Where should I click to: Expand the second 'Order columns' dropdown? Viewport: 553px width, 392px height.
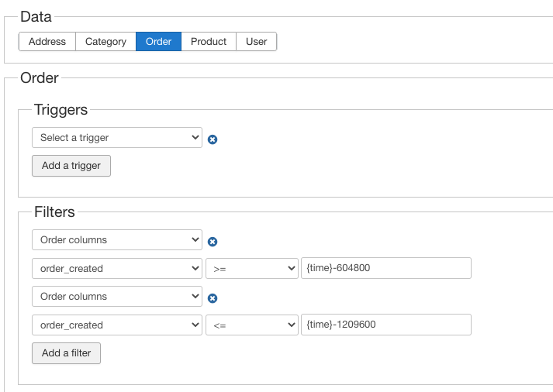117,297
